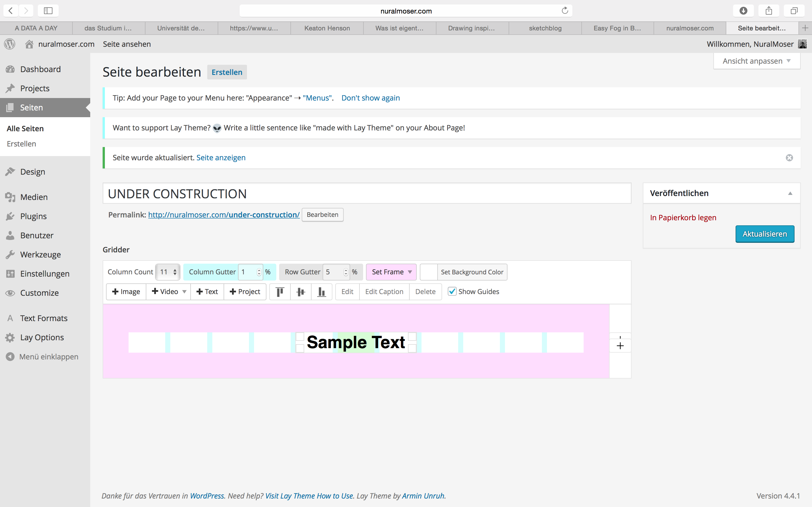The width and height of the screenshot is (812, 507).
Task: Collapse the Veröffentlichen panel
Action: point(790,193)
